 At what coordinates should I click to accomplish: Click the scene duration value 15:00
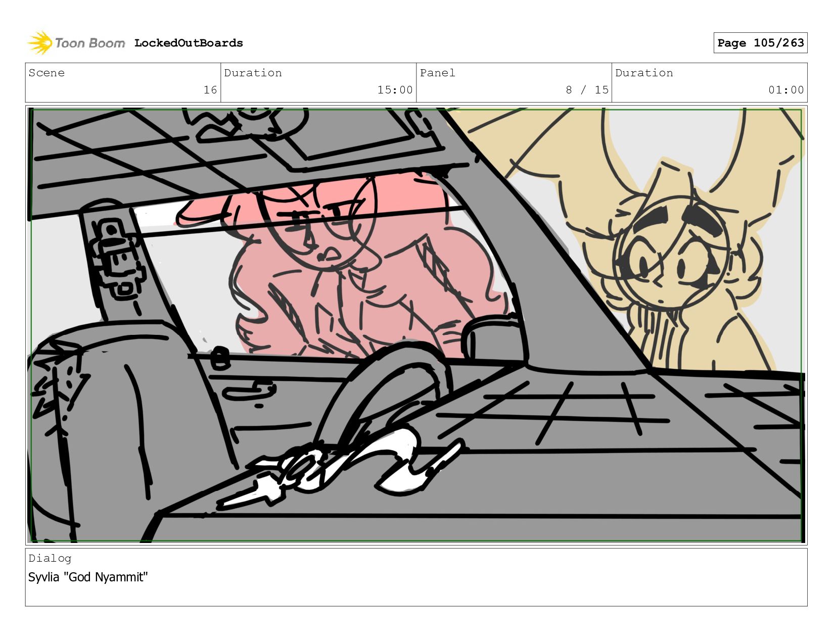(x=395, y=90)
